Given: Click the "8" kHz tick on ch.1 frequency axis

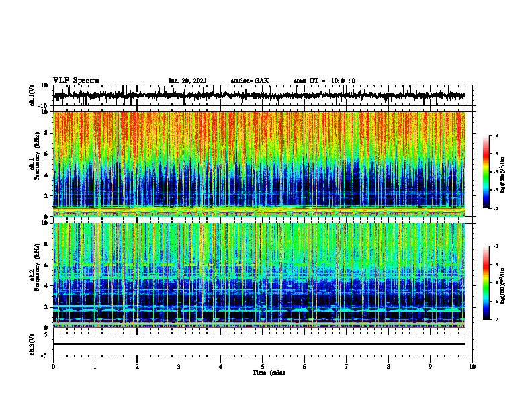Looking at the screenshot, I should tap(46, 133).
